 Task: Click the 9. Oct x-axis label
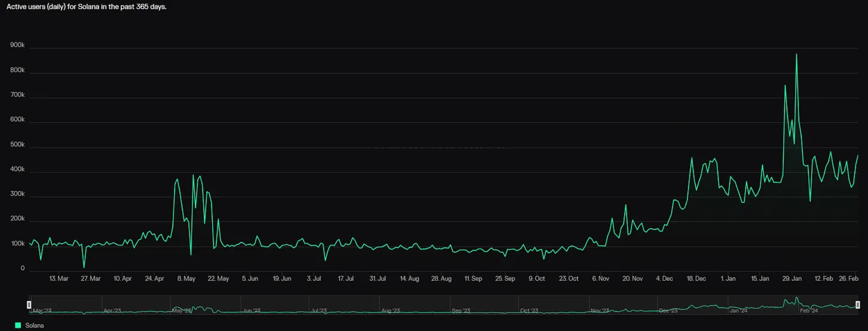(x=537, y=279)
